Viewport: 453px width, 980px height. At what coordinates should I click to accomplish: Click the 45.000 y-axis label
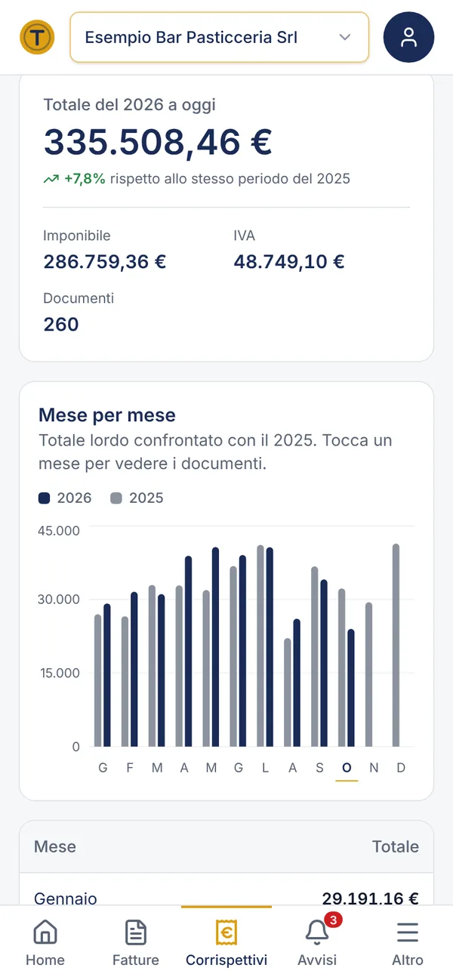[59, 531]
